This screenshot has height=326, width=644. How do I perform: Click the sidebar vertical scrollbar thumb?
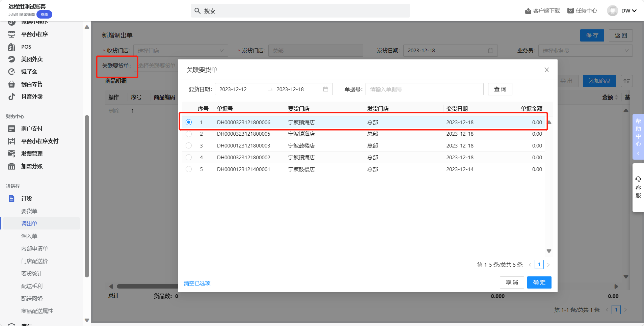(87, 196)
